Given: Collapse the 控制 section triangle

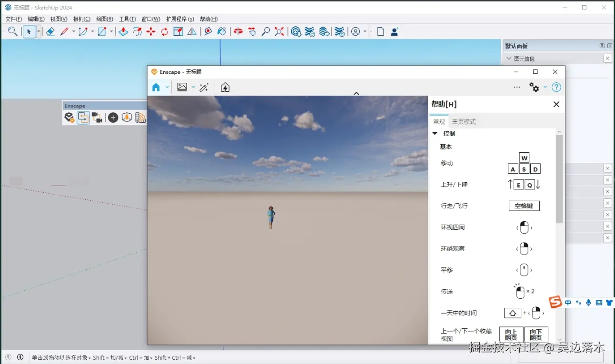Looking at the screenshot, I should (x=435, y=134).
